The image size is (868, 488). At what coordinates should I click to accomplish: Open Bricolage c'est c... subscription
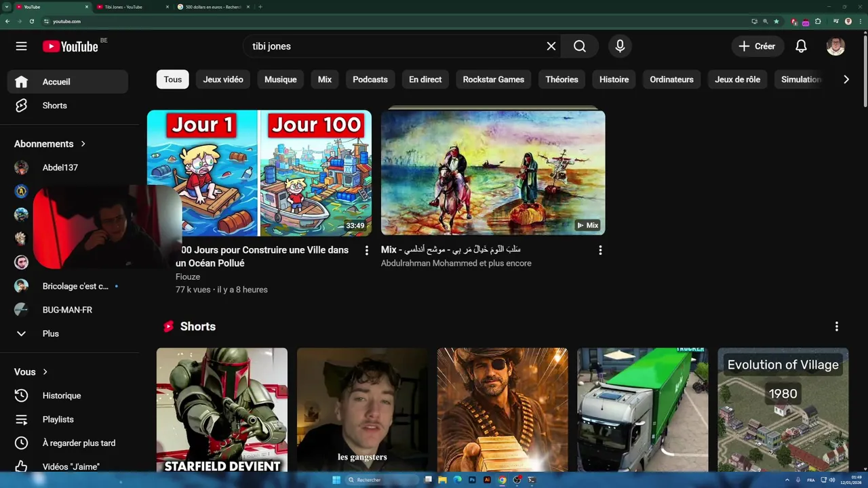click(x=68, y=286)
